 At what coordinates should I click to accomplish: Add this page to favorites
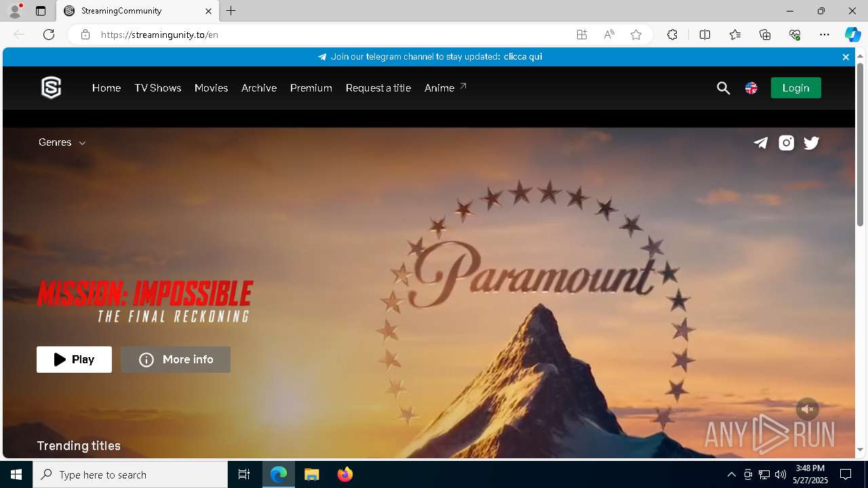point(636,35)
